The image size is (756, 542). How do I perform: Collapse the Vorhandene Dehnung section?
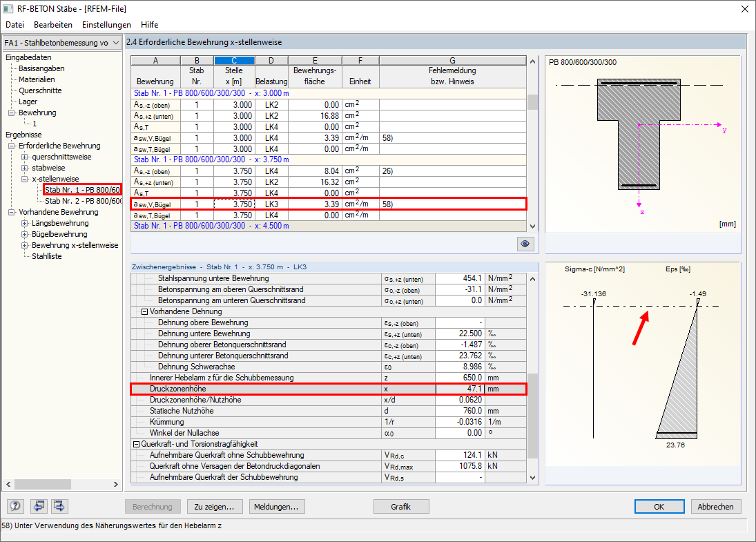pyautogui.click(x=145, y=311)
